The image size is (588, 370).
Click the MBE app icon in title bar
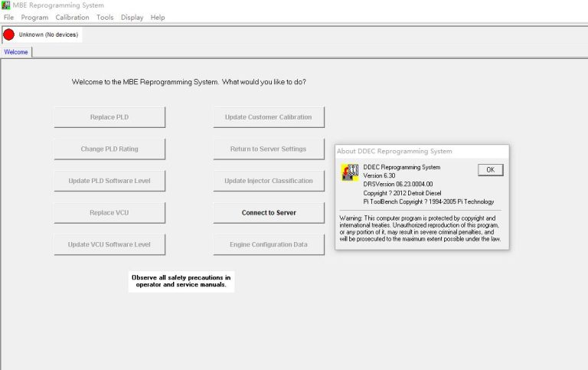(x=6, y=5)
